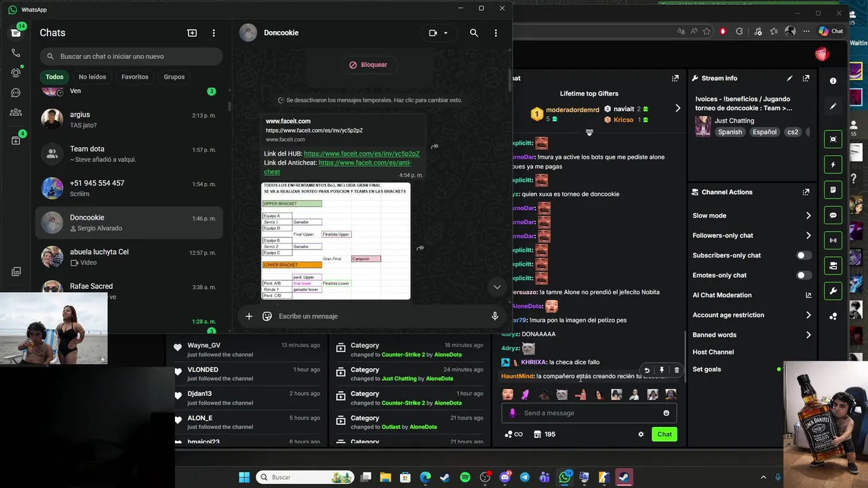Pin the highlighted HauntMind message
This screenshot has height=488, width=868.
(662, 370)
